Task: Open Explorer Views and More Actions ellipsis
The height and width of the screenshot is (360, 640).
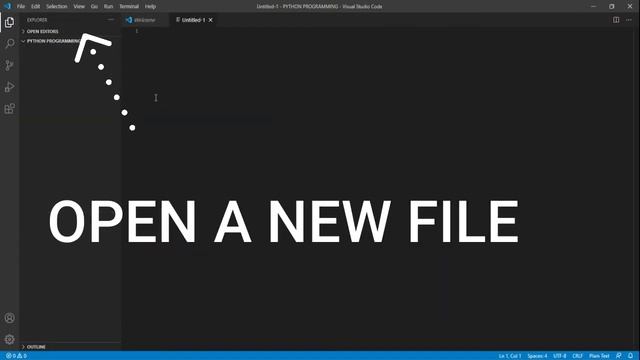Action: pyautogui.click(x=111, y=20)
